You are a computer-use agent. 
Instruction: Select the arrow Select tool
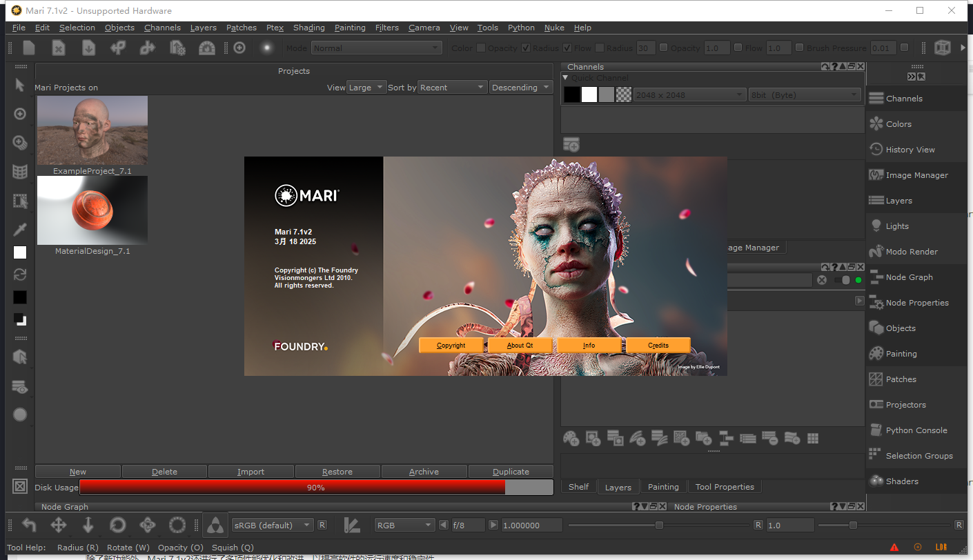[x=20, y=85]
